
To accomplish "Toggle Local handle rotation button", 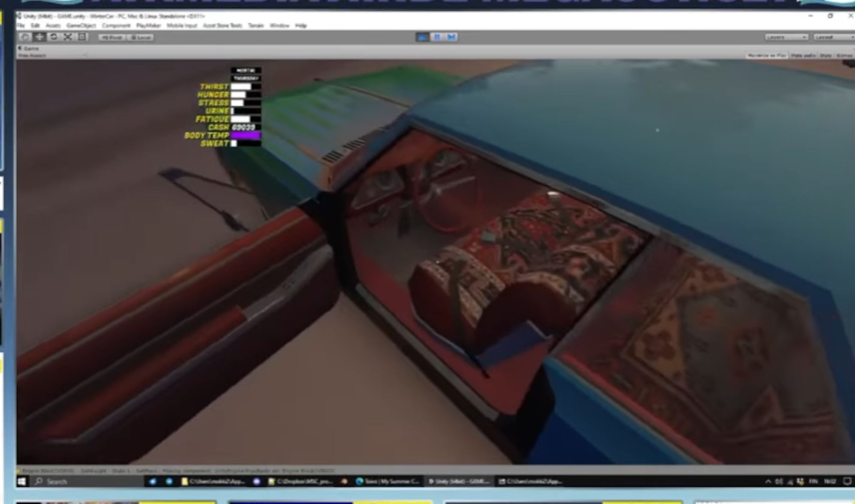I will (x=140, y=37).
